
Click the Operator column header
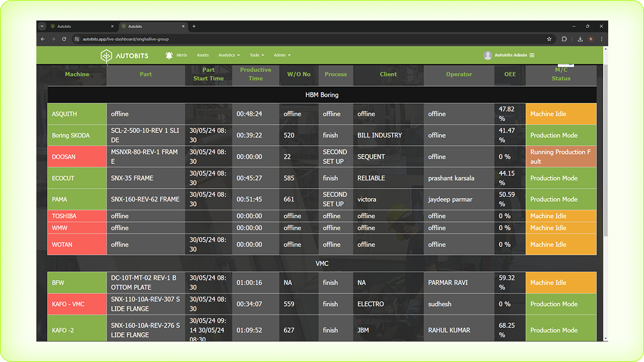click(459, 74)
